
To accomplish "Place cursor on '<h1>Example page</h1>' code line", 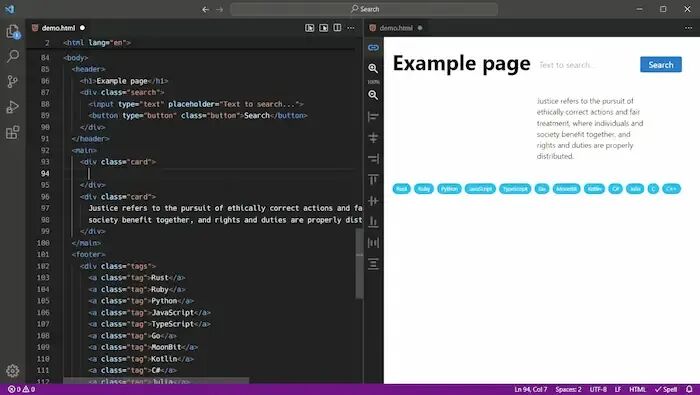I will pos(124,81).
